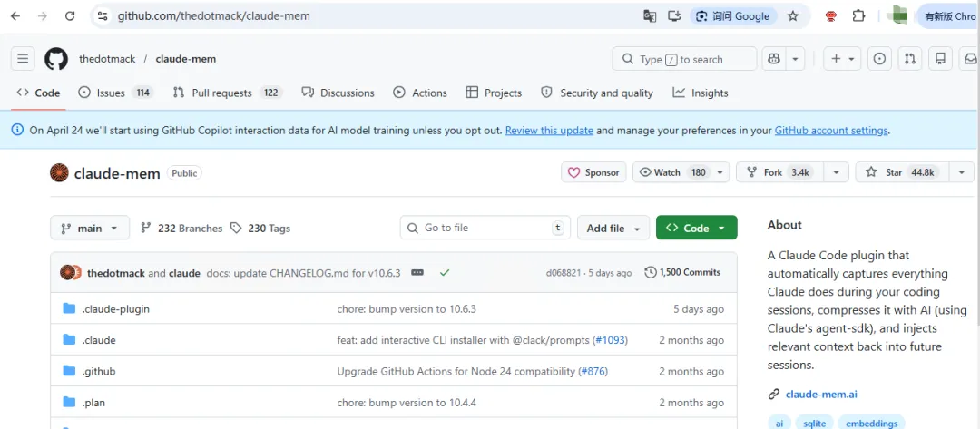Expand the Star lists dropdown arrow
Screen dimensions: 980x429
tap(961, 172)
